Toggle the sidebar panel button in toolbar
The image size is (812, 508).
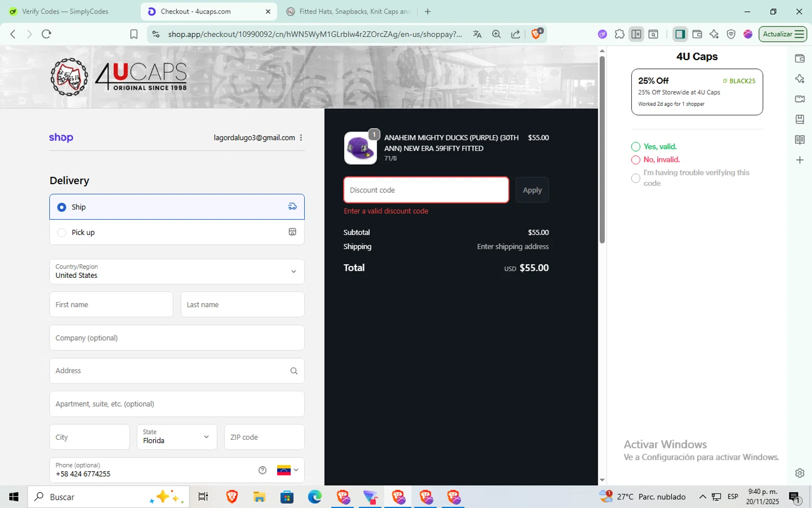click(x=680, y=34)
